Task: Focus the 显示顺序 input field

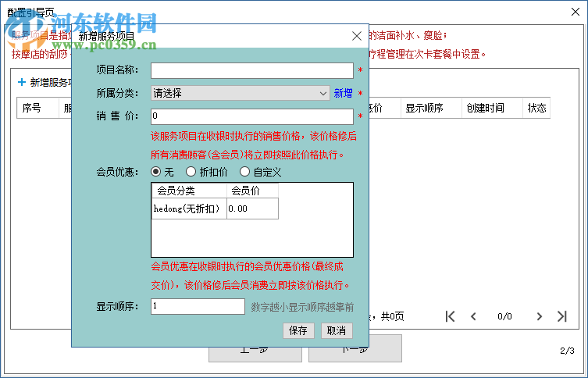Action: [198, 306]
